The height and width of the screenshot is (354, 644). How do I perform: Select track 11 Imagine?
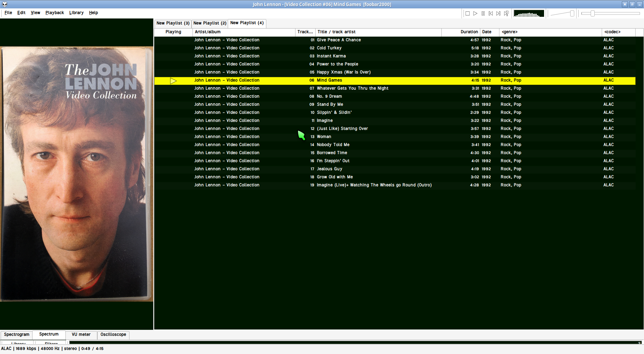point(395,121)
